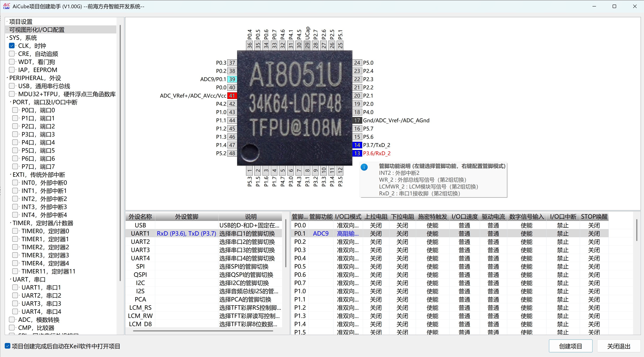The height and width of the screenshot is (357, 644).
Task: Click pin 32 P4.6 box
Action: point(282,45)
